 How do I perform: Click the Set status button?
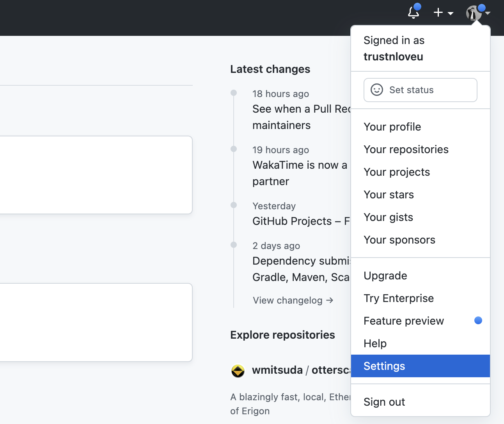(421, 90)
